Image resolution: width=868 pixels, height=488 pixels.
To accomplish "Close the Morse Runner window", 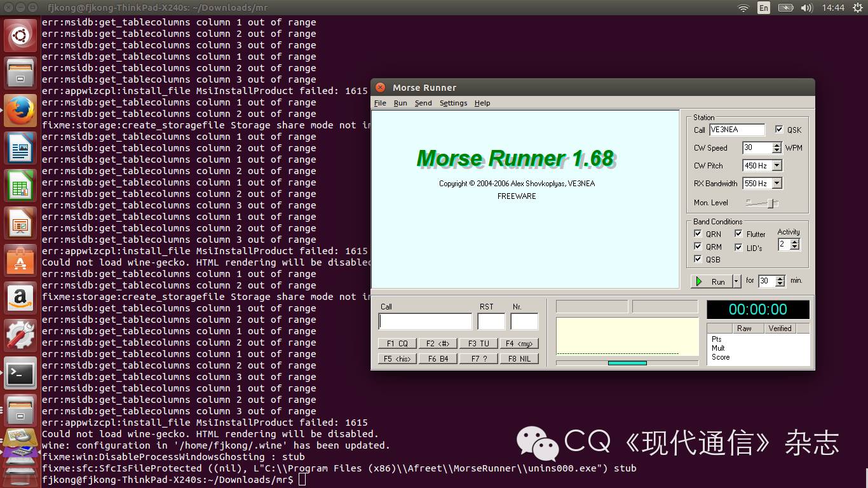I will tap(380, 88).
